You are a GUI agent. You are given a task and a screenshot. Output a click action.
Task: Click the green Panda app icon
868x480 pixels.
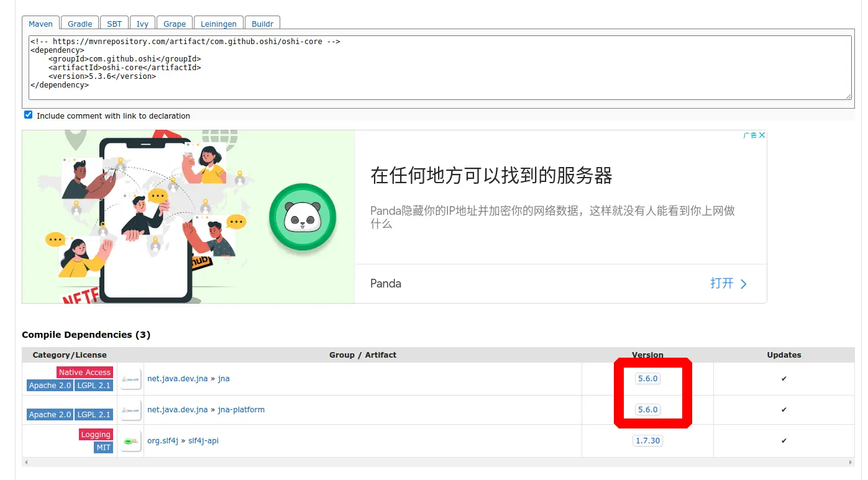pyautogui.click(x=303, y=217)
